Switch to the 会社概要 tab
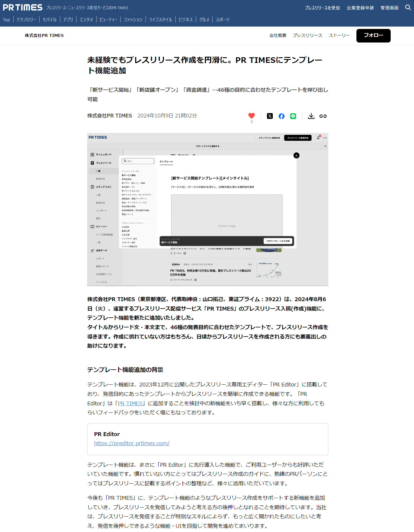The width and height of the screenshot is (414, 532). 278,35
